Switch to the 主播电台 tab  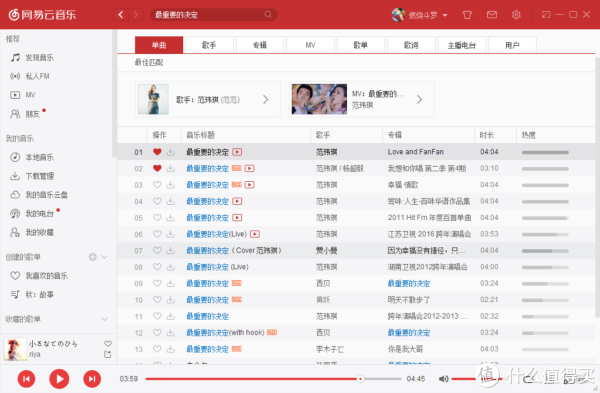(x=462, y=45)
